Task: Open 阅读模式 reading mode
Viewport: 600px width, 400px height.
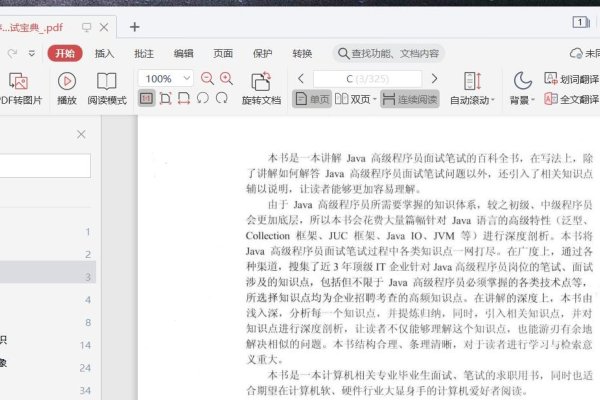Action: (107, 82)
